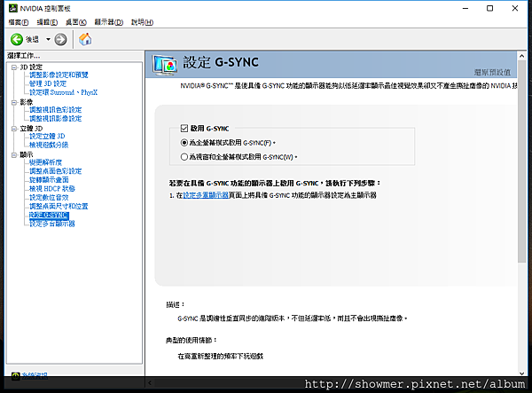Open the Display (D) menu
The image size is (532, 393).
109,22
